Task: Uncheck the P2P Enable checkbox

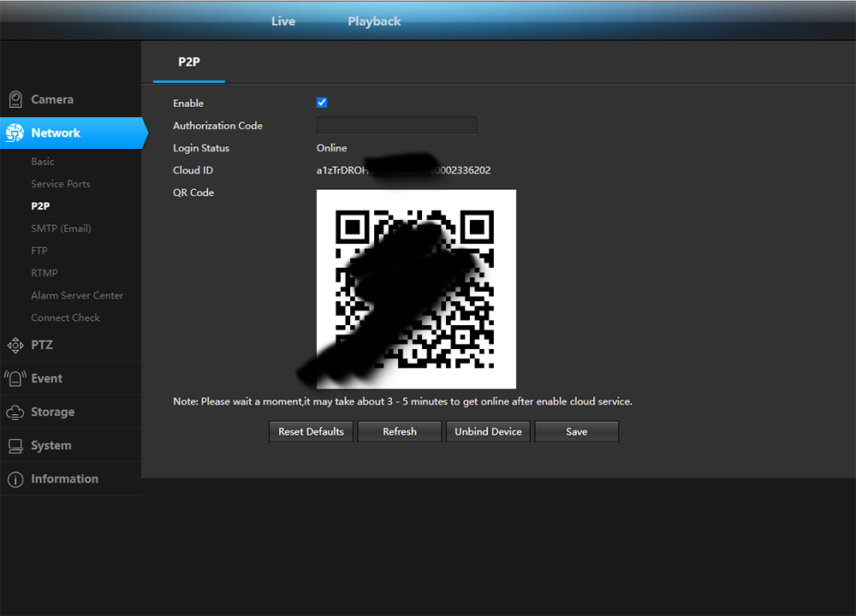Action: [x=322, y=103]
